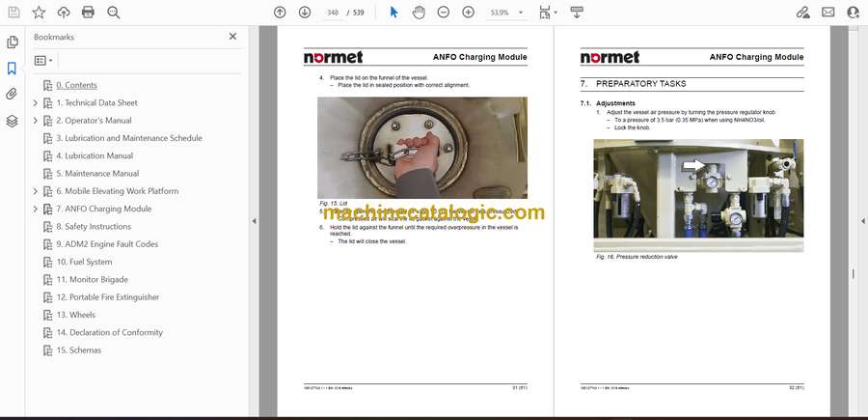Choose the hand pan tool
This screenshot has width=868, height=420.
click(420, 13)
